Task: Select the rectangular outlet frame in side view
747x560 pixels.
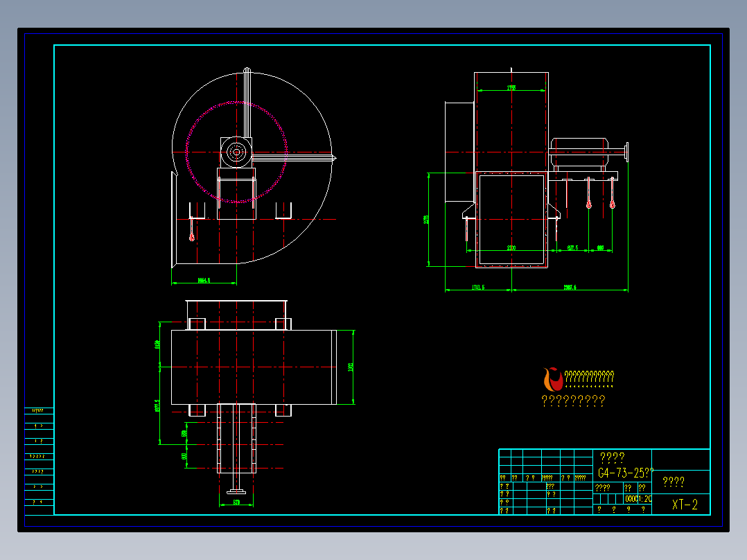Action: (x=511, y=220)
